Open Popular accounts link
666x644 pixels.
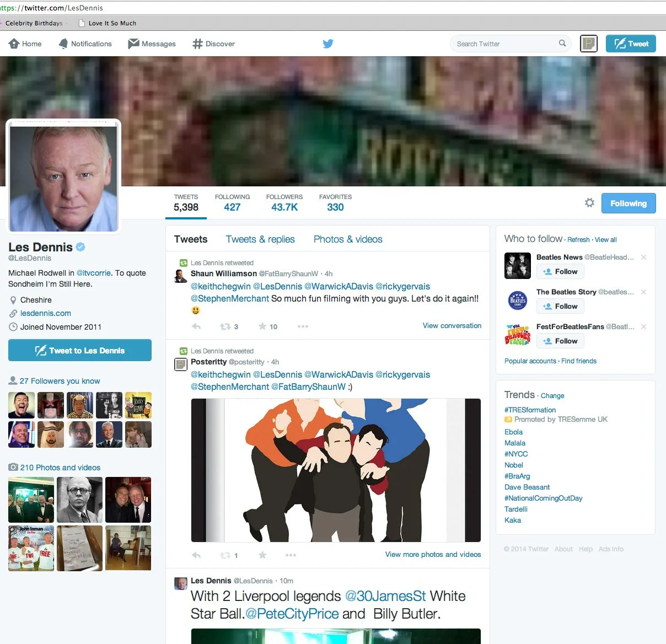[530, 361]
